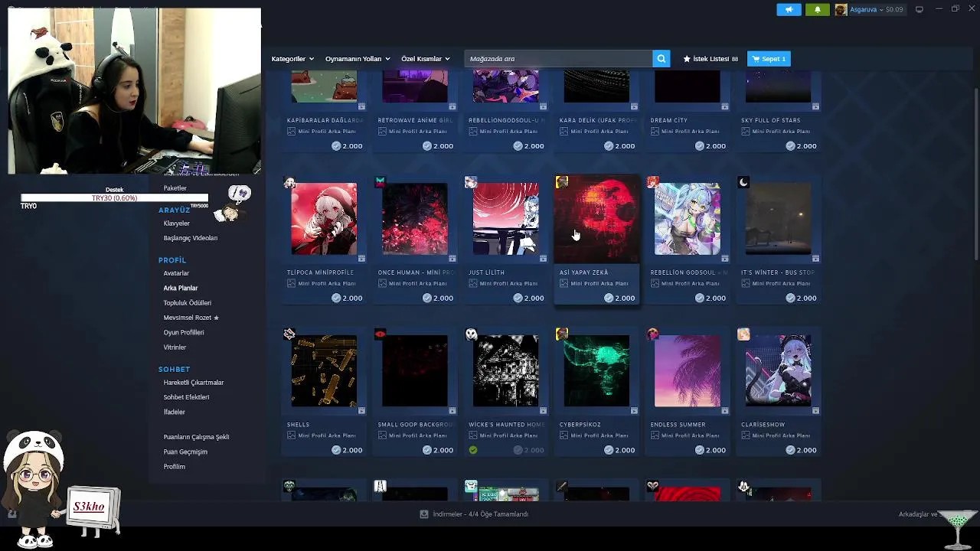Click the game icon above REBELLION GODSOUL card
The height and width of the screenshot is (551, 980).
coord(653,182)
